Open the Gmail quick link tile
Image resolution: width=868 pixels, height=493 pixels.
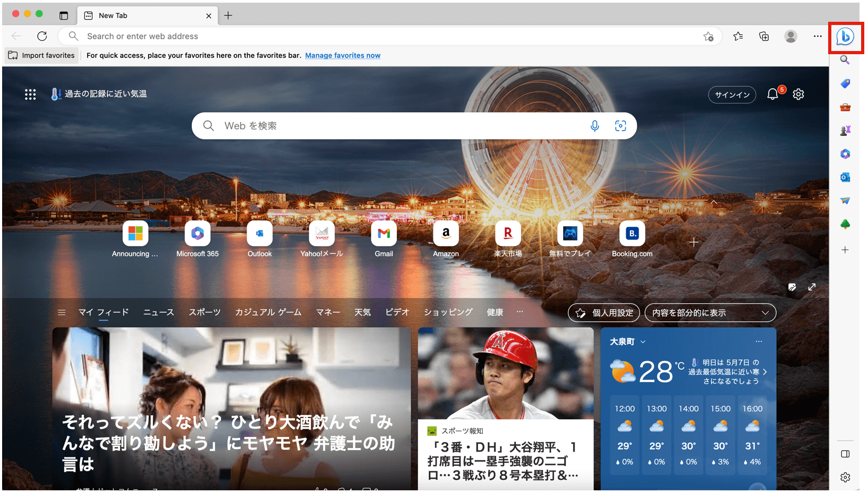tap(384, 239)
